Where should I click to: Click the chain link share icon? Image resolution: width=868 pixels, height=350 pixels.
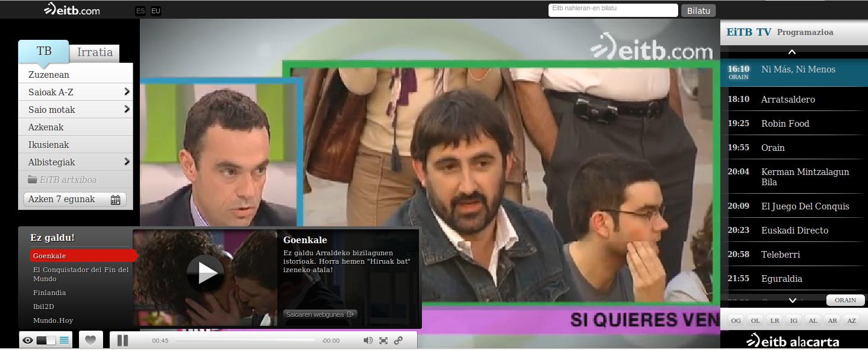click(398, 340)
